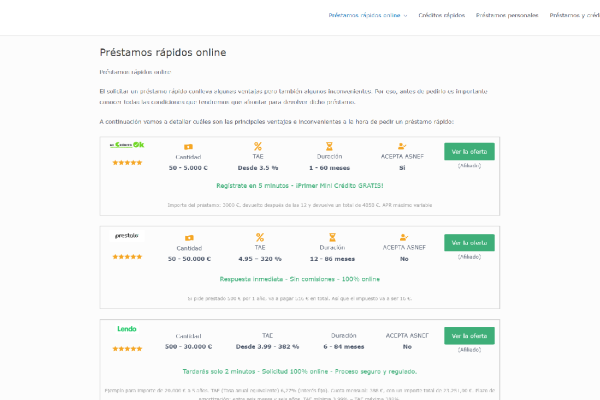Click the Desde 3.99 - 382 % value
This screenshot has height=400, width=600.
pos(267,346)
